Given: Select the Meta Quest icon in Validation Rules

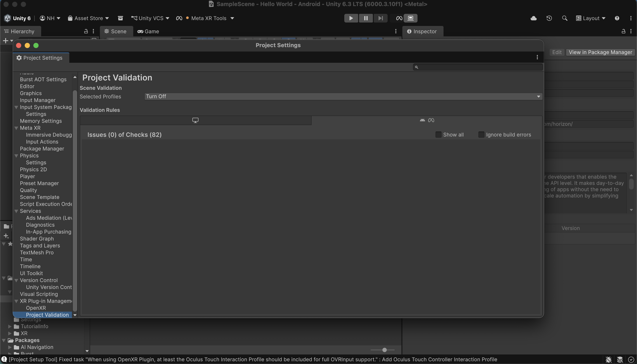Looking at the screenshot, I should 431,120.
